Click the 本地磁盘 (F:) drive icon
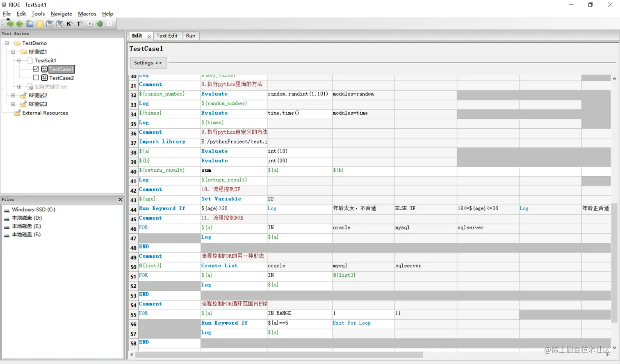 [x=7, y=235]
